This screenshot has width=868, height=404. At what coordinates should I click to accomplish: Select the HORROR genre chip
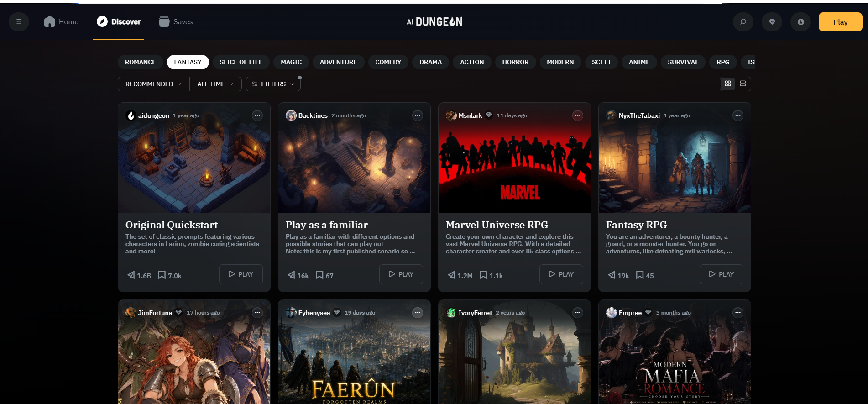[515, 62]
